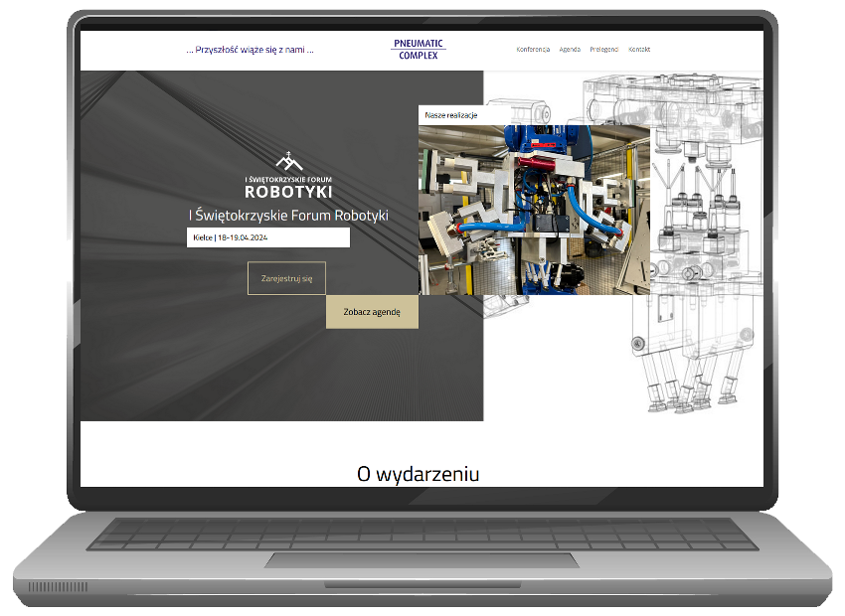Click the Zobacz agendę button

[372, 312]
